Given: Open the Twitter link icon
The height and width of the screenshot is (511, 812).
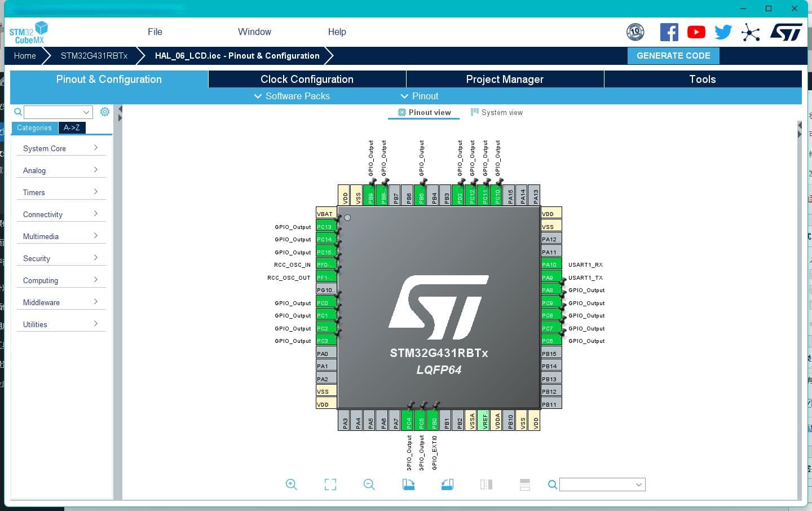Looking at the screenshot, I should pos(723,32).
